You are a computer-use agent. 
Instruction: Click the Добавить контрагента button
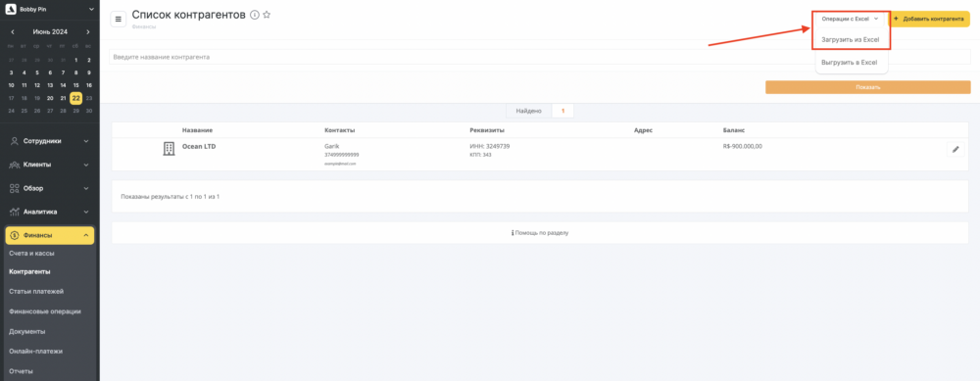click(929, 20)
